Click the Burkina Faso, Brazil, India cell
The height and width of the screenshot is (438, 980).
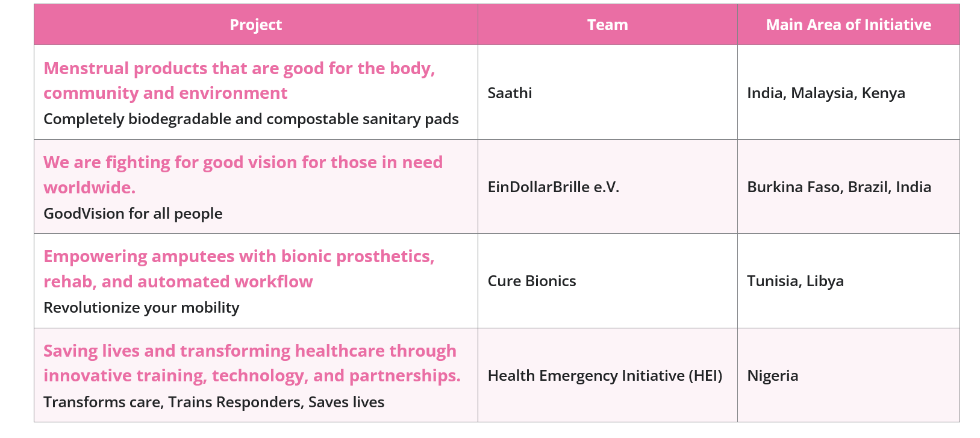coord(838,187)
